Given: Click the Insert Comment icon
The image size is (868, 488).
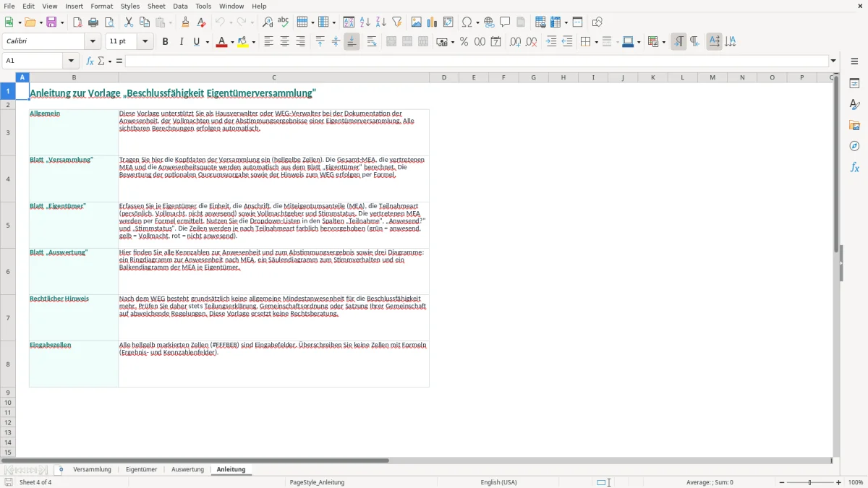Looking at the screenshot, I should click(x=505, y=22).
